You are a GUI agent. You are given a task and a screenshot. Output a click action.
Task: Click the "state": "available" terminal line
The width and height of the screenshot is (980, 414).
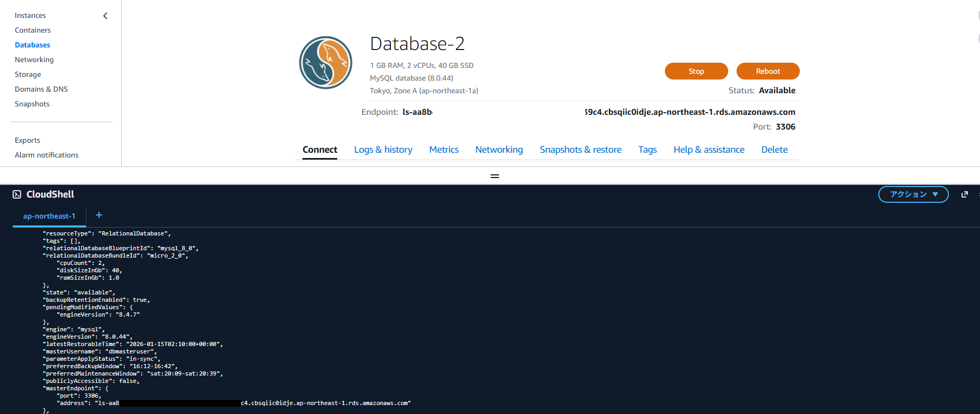(x=79, y=292)
